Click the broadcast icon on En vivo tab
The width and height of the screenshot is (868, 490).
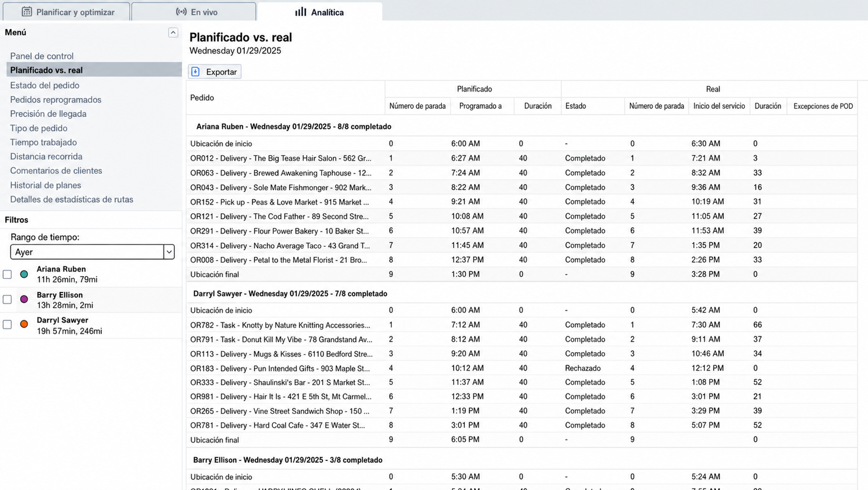[181, 12]
